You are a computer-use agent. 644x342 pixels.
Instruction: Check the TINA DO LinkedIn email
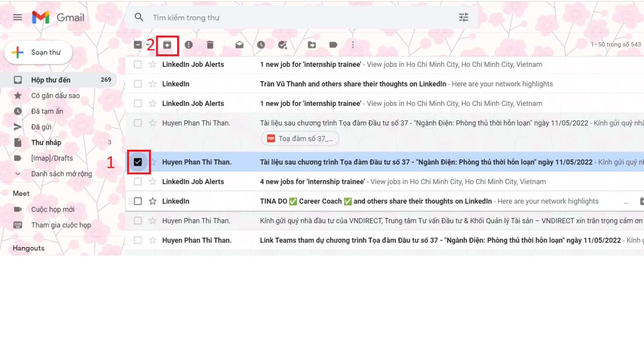tap(138, 201)
